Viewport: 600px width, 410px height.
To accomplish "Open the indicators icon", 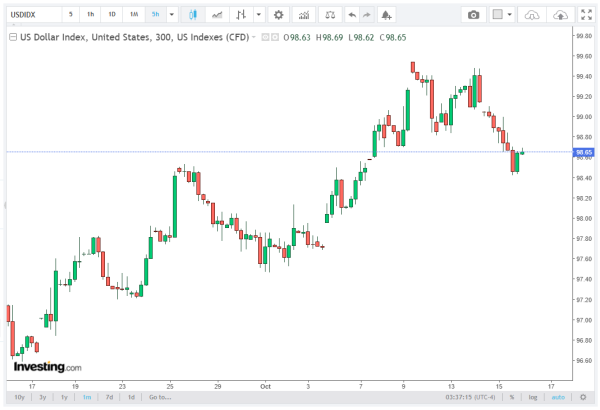I will pos(305,15).
